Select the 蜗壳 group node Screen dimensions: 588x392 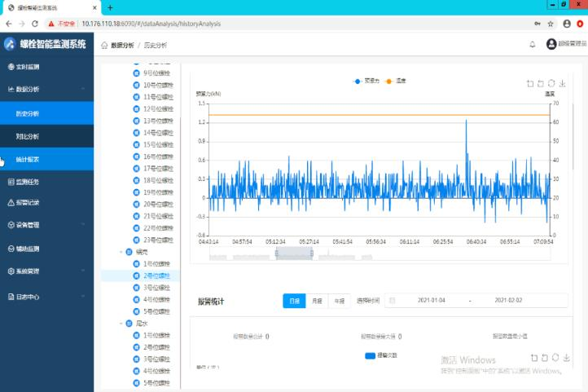[x=142, y=252]
